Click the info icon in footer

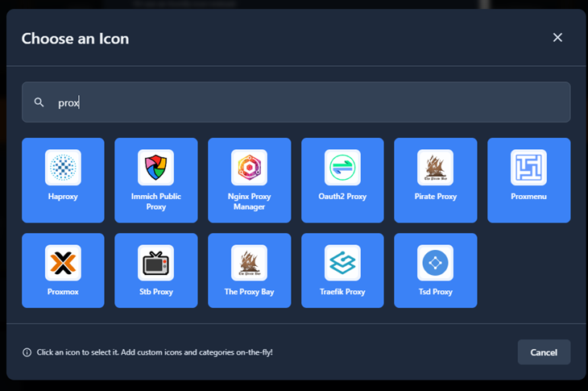point(27,352)
